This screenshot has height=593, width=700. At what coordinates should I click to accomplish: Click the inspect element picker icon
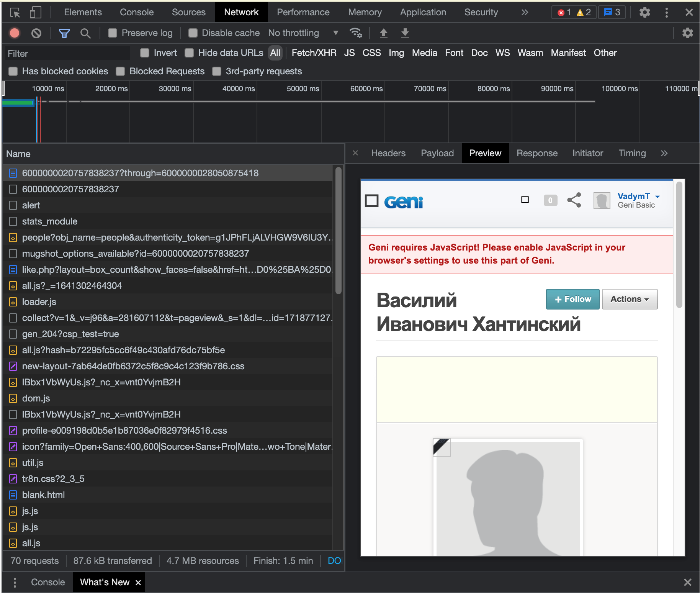15,13
